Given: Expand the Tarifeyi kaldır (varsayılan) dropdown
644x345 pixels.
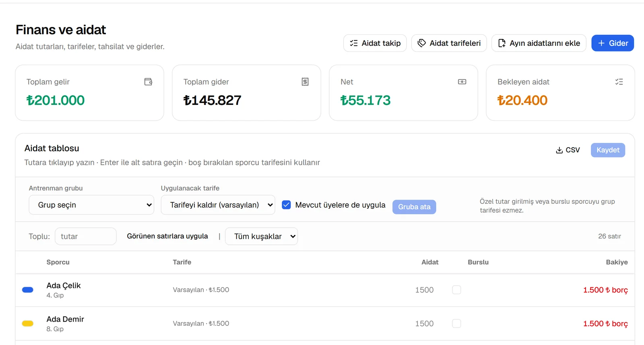Looking at the screenshot, I should point(218,205).
